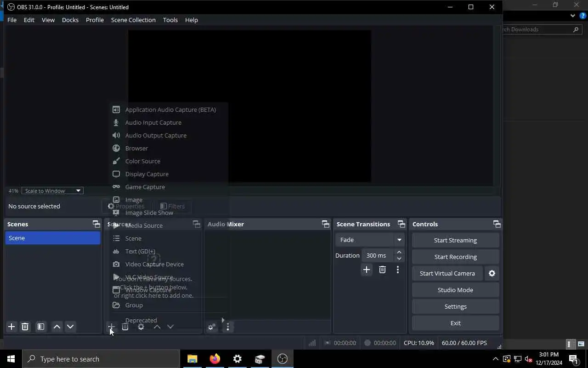The height and width of the screenshot is (368, 588).
Task: Select the Scene item in Scenes list
Action: click(53, 238)
